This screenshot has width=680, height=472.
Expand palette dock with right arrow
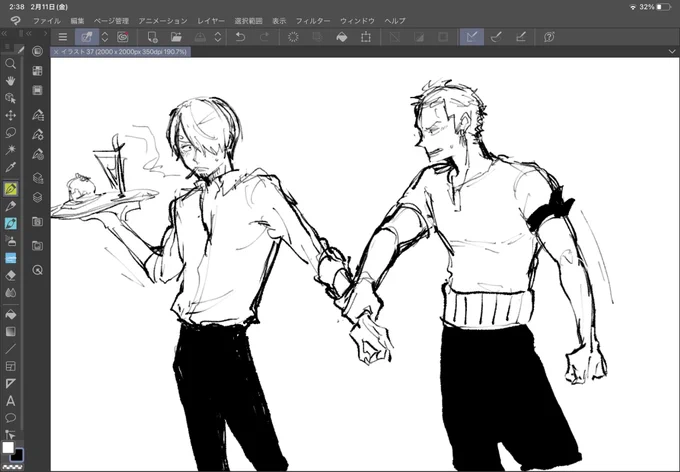[45, 33]
